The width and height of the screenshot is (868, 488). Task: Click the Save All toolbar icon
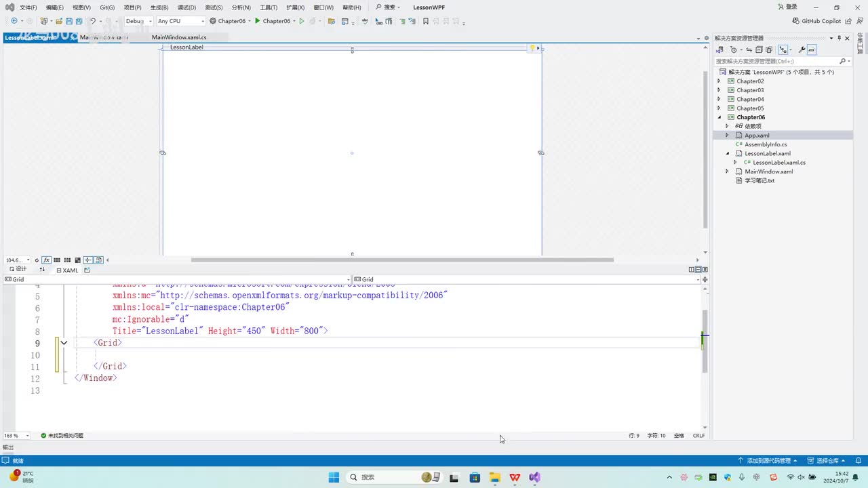click(79, 21)
